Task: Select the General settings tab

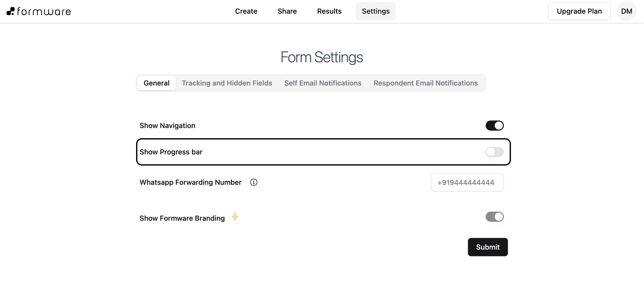Action: tap(157, 83)
